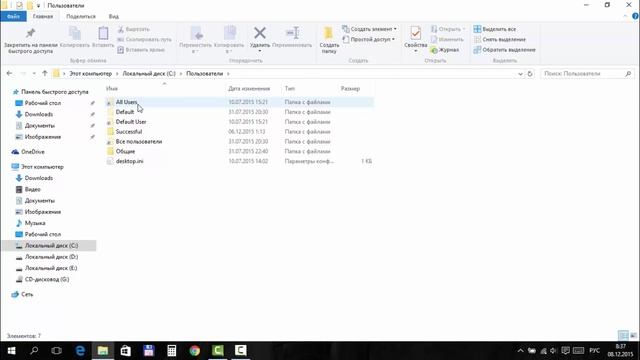Click Clear selection (Снять выделение)
This screenshot has height=360, width=640.
point(500,40)
